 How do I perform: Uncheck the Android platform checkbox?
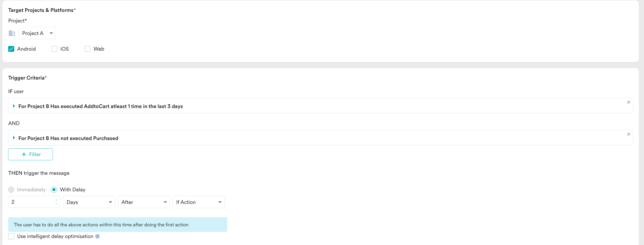[11, 49]
